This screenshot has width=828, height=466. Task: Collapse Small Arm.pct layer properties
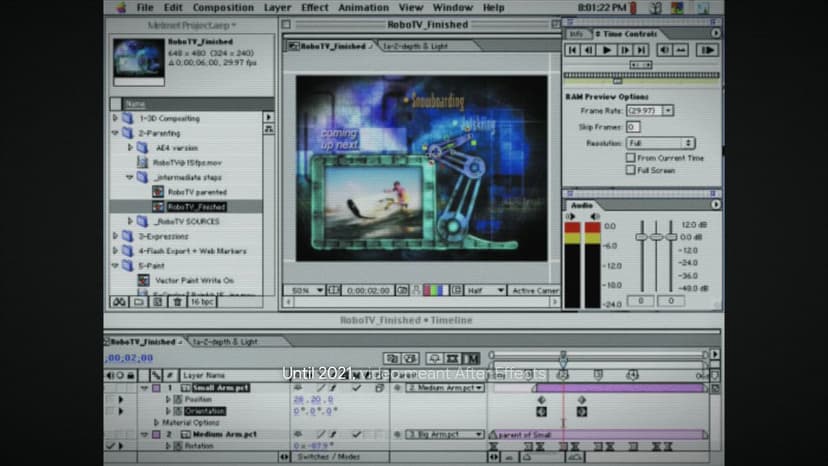click(x=144, y=388)
